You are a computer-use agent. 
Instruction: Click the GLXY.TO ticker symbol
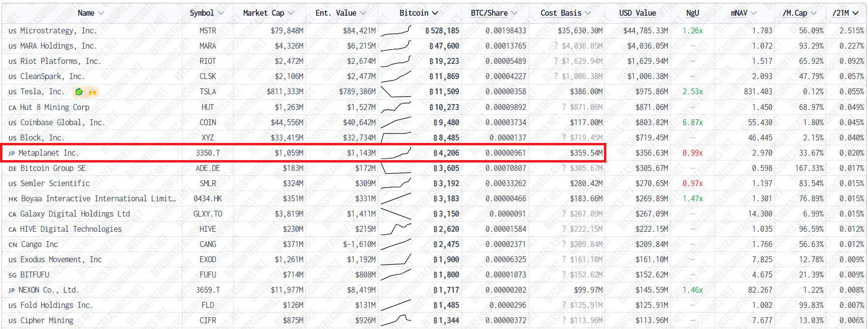208,214
